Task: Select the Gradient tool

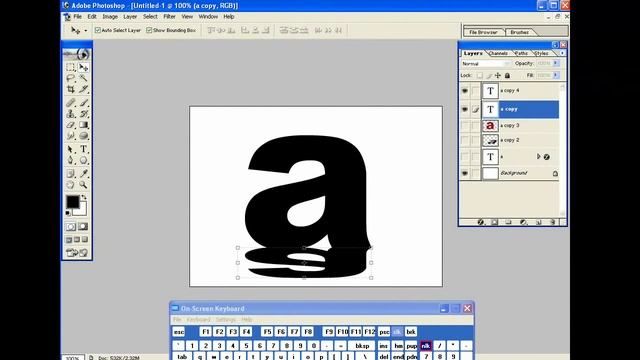Action: point(83,124)
